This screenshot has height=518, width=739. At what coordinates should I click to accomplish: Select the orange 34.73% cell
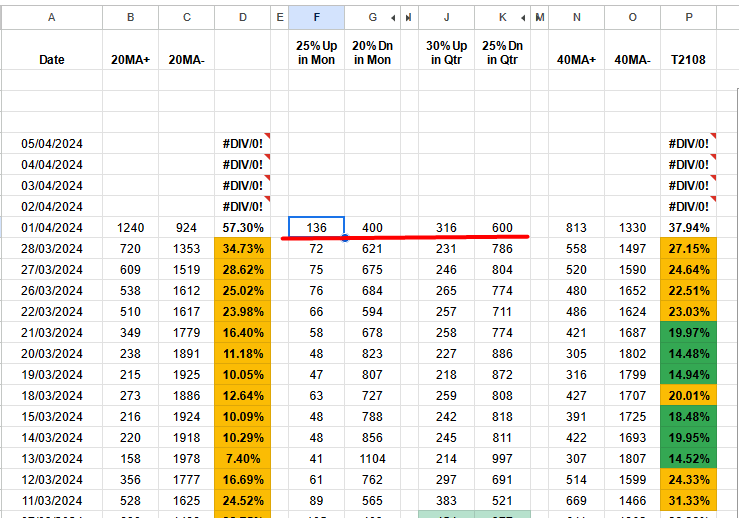243,248
